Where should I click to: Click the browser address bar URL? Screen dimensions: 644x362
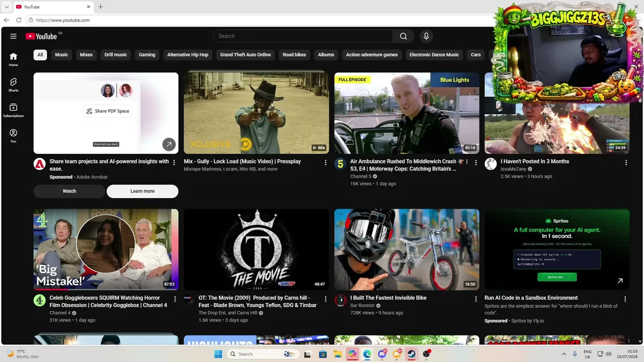[63, 20]
